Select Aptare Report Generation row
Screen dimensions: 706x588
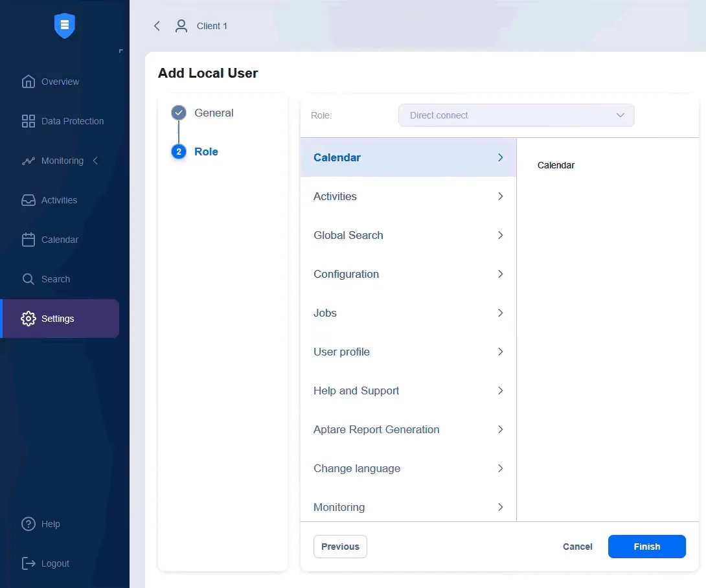pyautogui.click(x=409, y=429)
